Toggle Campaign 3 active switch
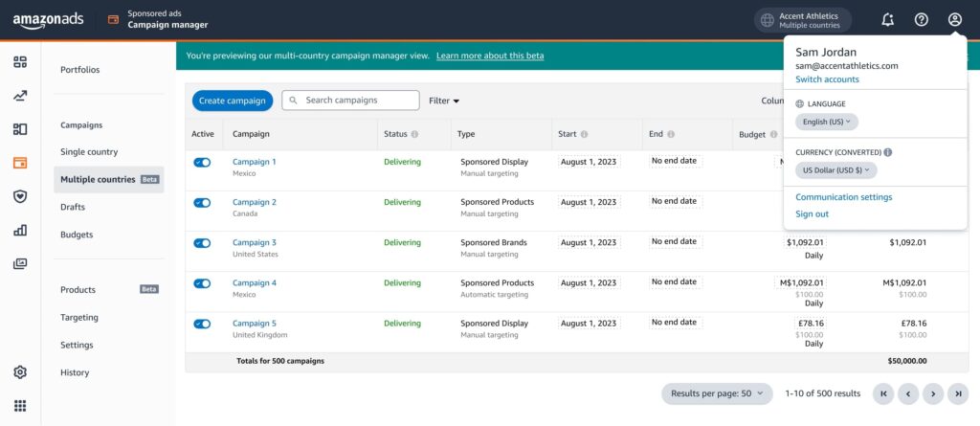The height and width of the screenshot is (426, 980). 202,243
